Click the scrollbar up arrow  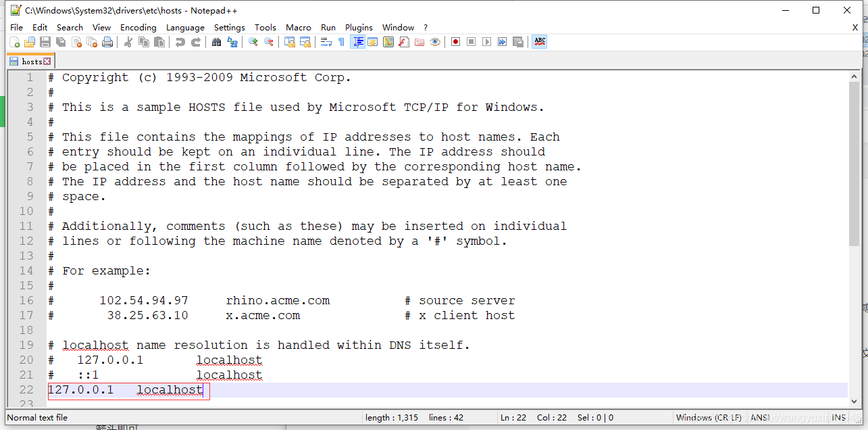pyautogui.click(x=854, y=77)
